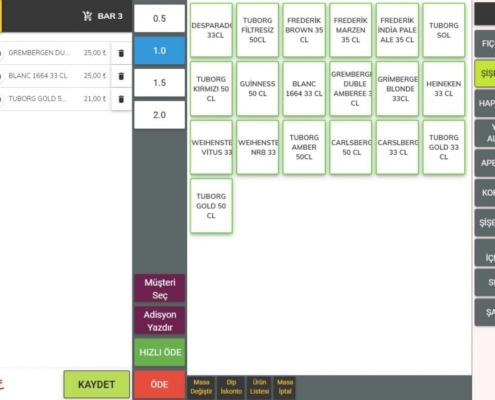495x400 pixels.
Task: Open Ürün Listesi product list
Action: coord(259,387)
